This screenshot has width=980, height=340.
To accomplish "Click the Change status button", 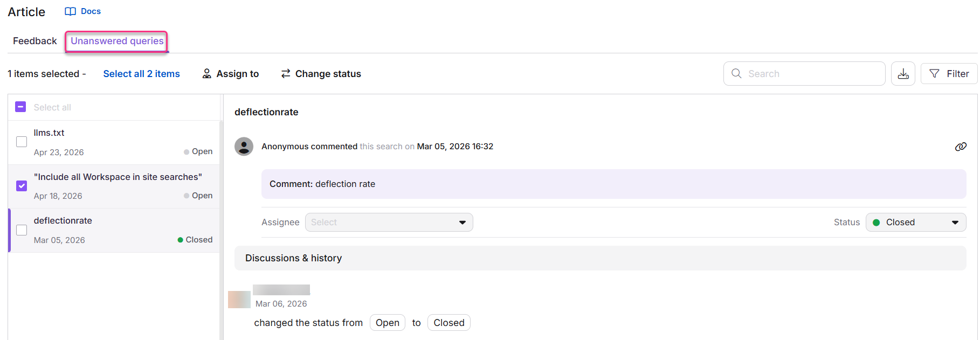I will (x=321, y=74).
